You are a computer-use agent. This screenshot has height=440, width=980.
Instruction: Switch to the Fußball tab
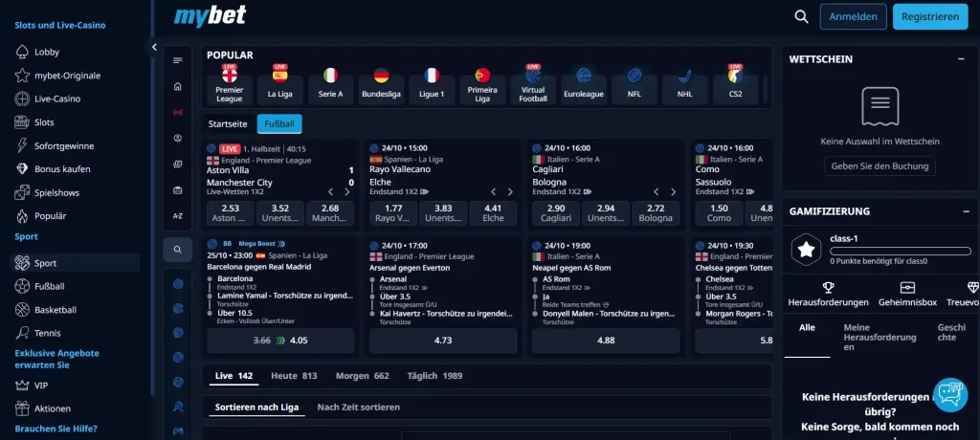[x=279, y=123]
